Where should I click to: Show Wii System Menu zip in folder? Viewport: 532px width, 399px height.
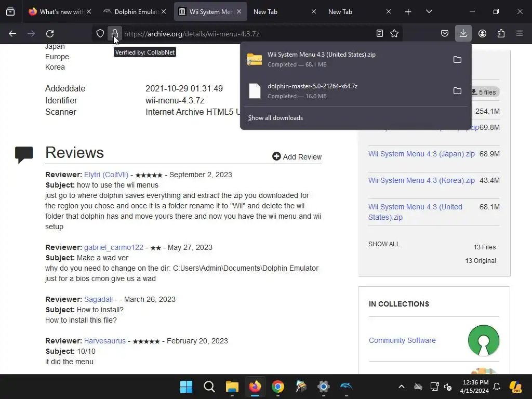point(457,60)
